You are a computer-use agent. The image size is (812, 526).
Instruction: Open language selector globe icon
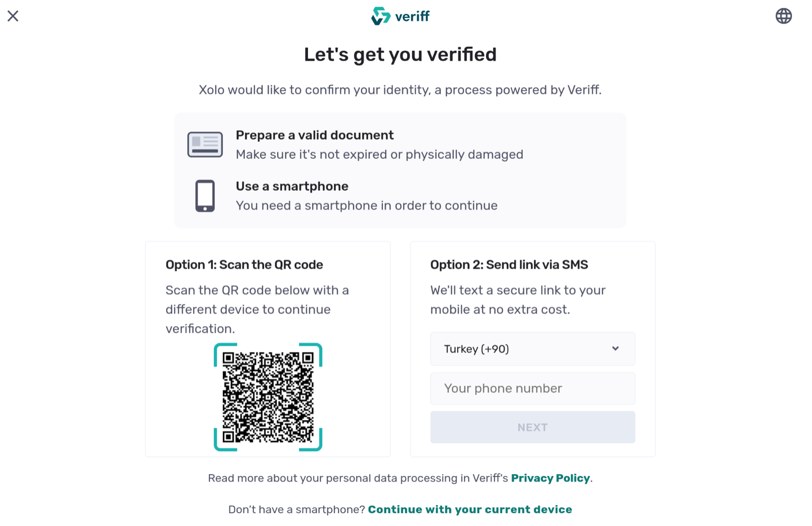(783, 16)
